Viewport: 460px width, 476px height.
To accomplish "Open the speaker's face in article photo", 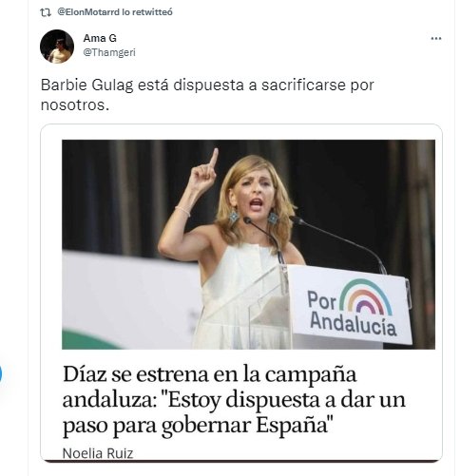I will coord(255,193).
